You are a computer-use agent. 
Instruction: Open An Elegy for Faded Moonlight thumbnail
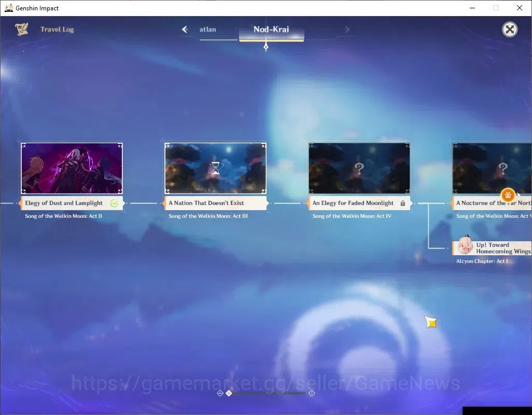359,168
